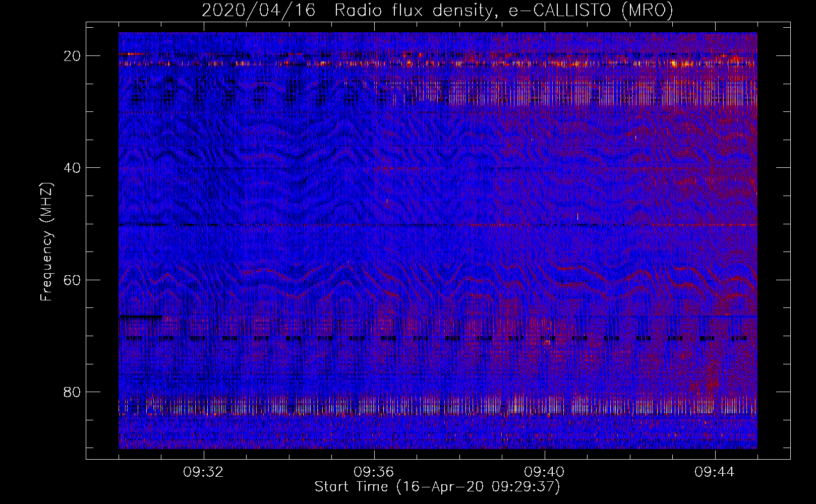Click the 09:36 time tick label
Image resolution: width=816 pixels, height=504 pixels.
pyautogui.click(x=374, y=472)
